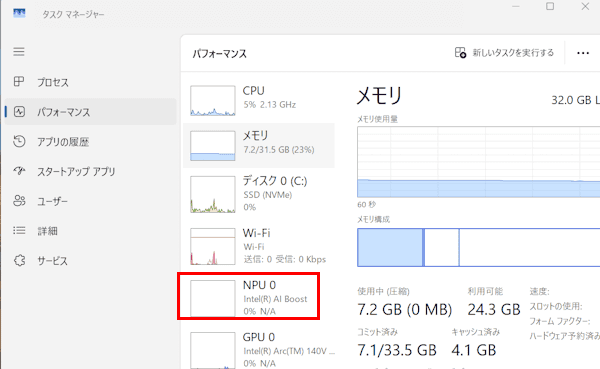The width and height of the screenshot is (600, 369).
Task: Open the 詳細 page
Action: coord(90,231)
